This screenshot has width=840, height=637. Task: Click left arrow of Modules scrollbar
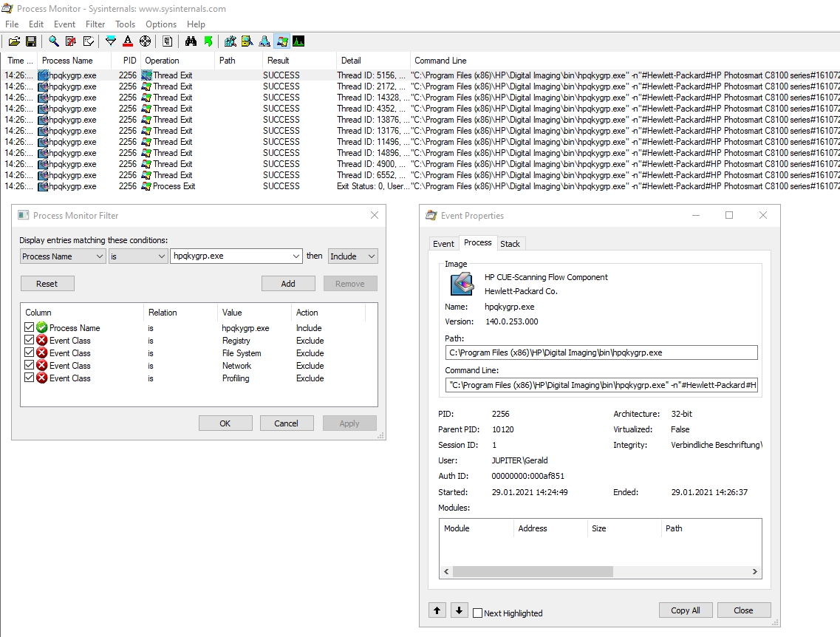[x=446, y=572]
